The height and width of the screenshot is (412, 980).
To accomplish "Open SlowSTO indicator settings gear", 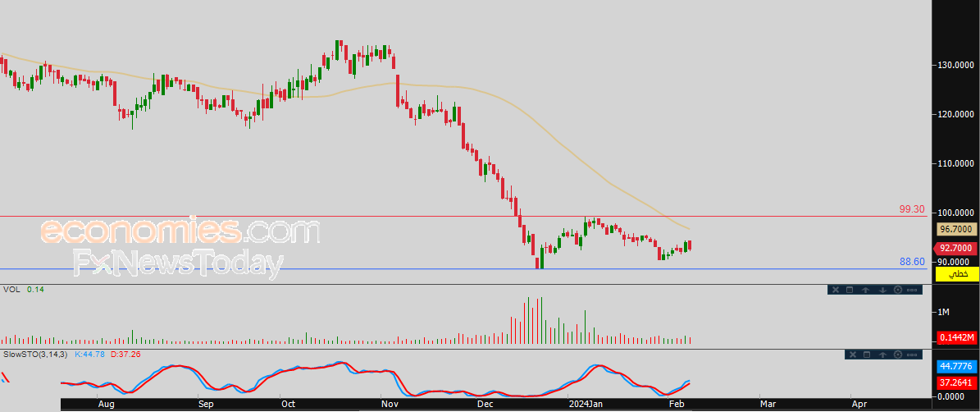I will pyautogui.click(x=898, y=355).
